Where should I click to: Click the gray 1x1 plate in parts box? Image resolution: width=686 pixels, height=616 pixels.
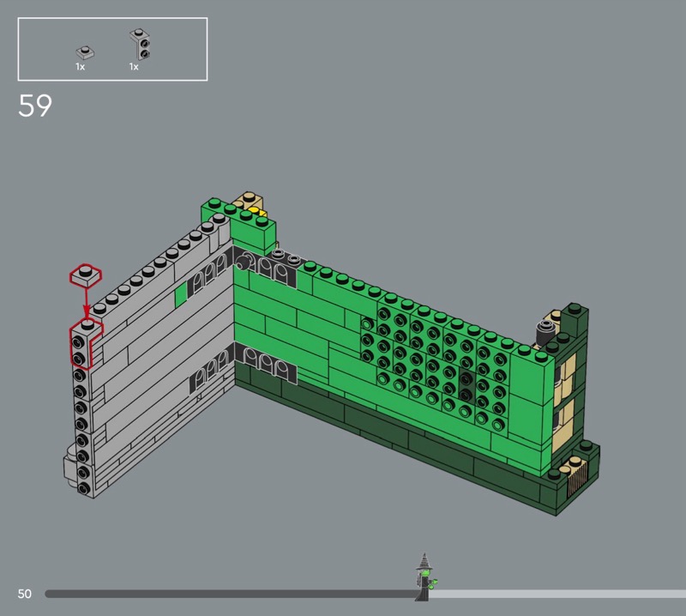83,51
